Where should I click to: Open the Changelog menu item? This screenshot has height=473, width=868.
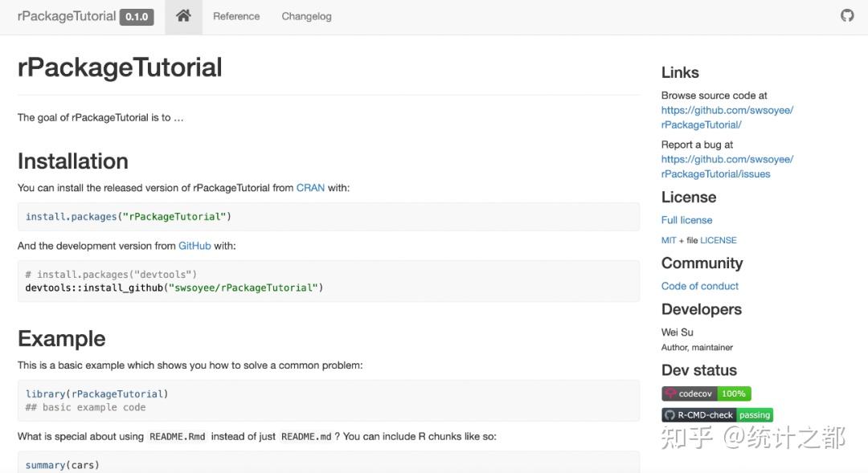click(306, 16)
